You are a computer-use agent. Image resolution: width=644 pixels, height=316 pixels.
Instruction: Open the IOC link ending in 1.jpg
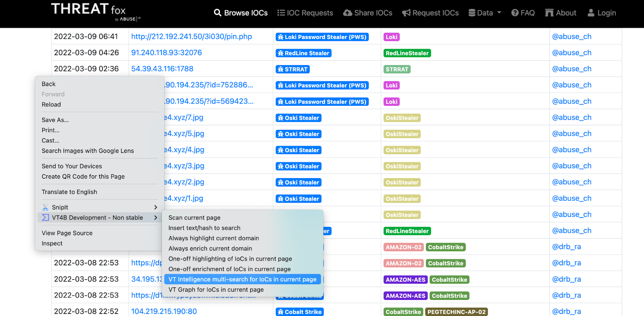point(184,198)
